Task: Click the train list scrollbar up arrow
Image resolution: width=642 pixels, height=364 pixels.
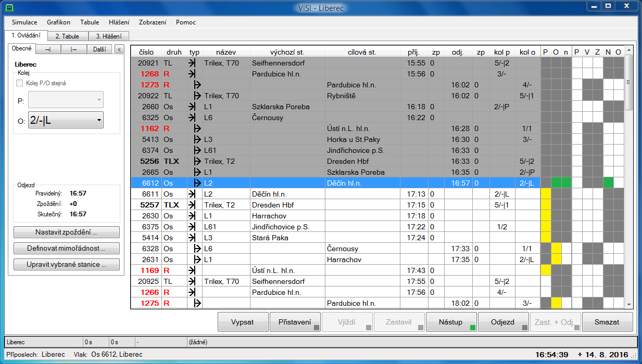Action: (x=629, y=50)
